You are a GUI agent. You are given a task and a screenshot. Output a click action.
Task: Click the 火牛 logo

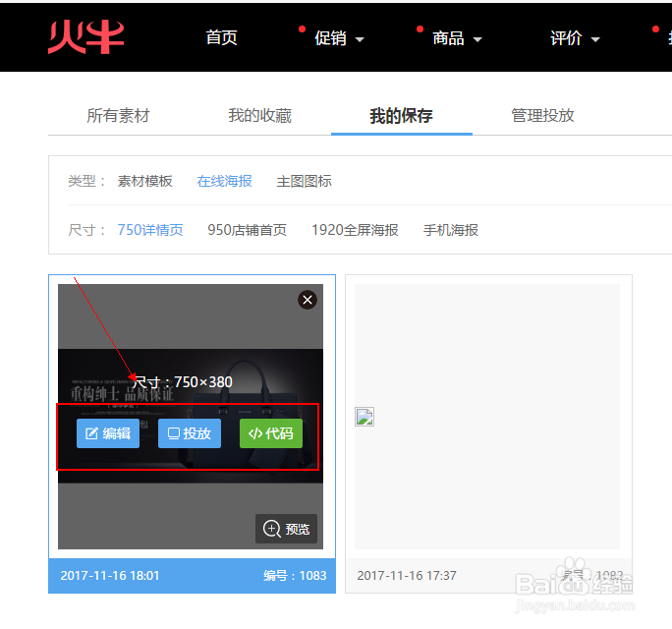[x=86, y=37]
